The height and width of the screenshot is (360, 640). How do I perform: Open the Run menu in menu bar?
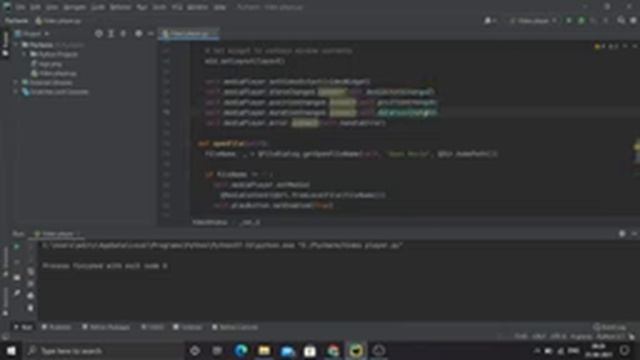pyautogui.click(x=142, y=7)
